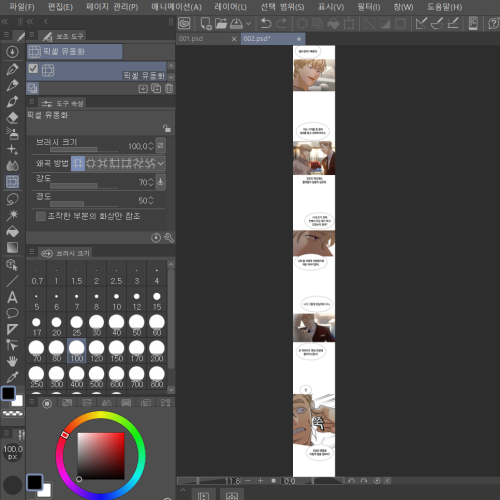Toggle the 픽셀 유동화 sub tool checkbox

coord(33,68)
